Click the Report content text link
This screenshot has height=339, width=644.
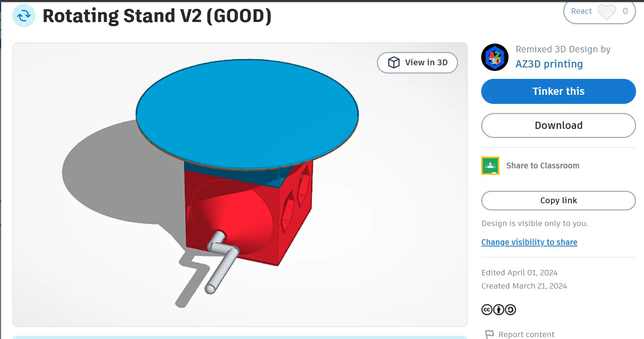tap(526, 334)
